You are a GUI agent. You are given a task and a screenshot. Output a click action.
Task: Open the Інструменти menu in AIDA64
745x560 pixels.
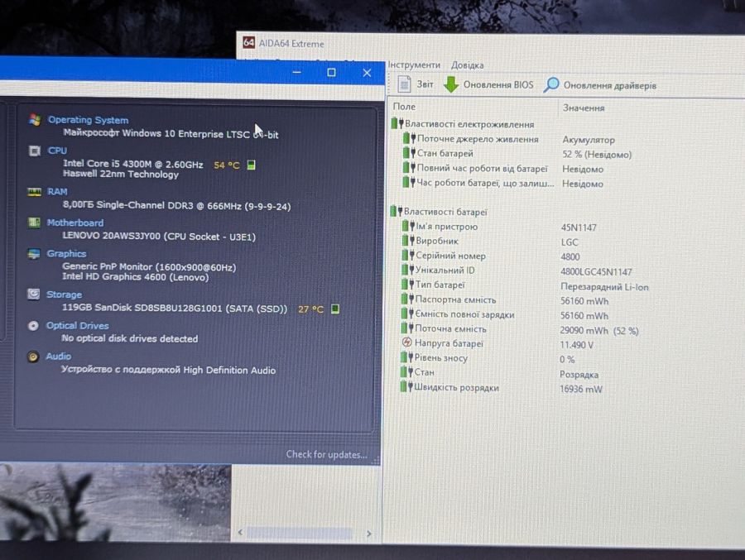414,65
